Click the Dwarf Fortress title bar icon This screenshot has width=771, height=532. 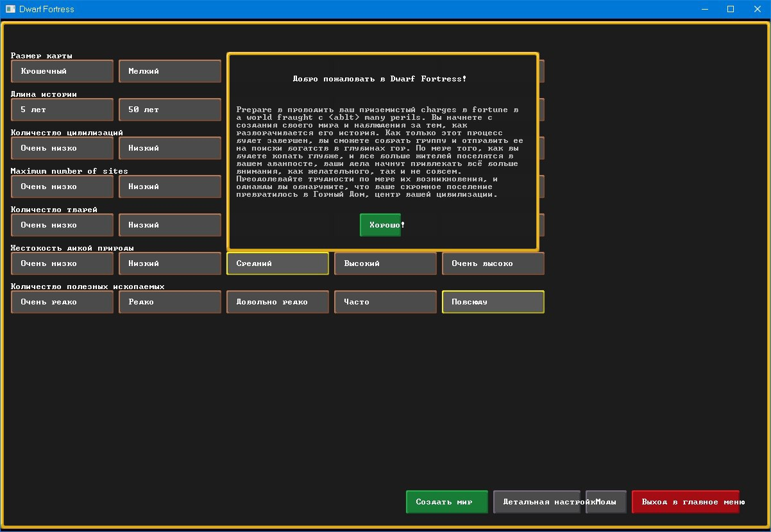(x=10, y=9)
